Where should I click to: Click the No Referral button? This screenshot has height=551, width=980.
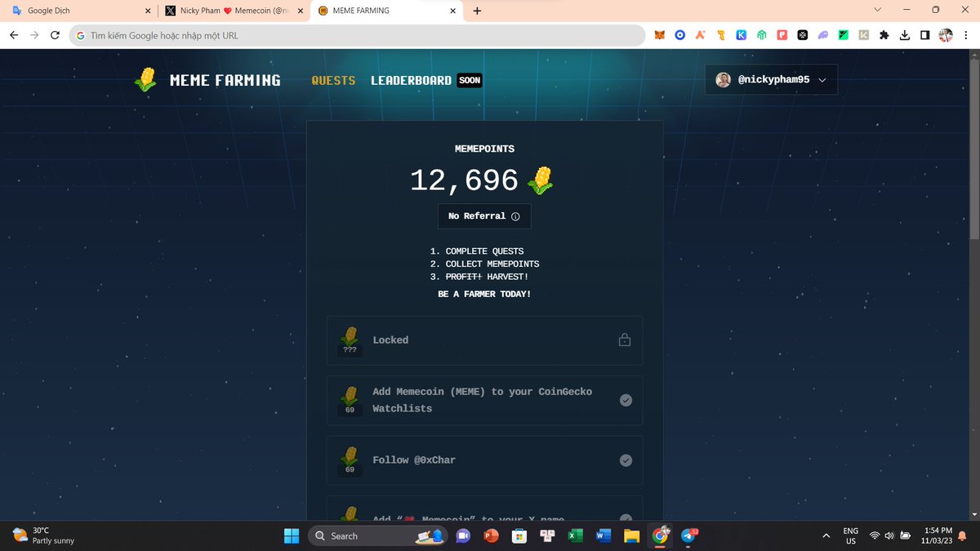484,216
